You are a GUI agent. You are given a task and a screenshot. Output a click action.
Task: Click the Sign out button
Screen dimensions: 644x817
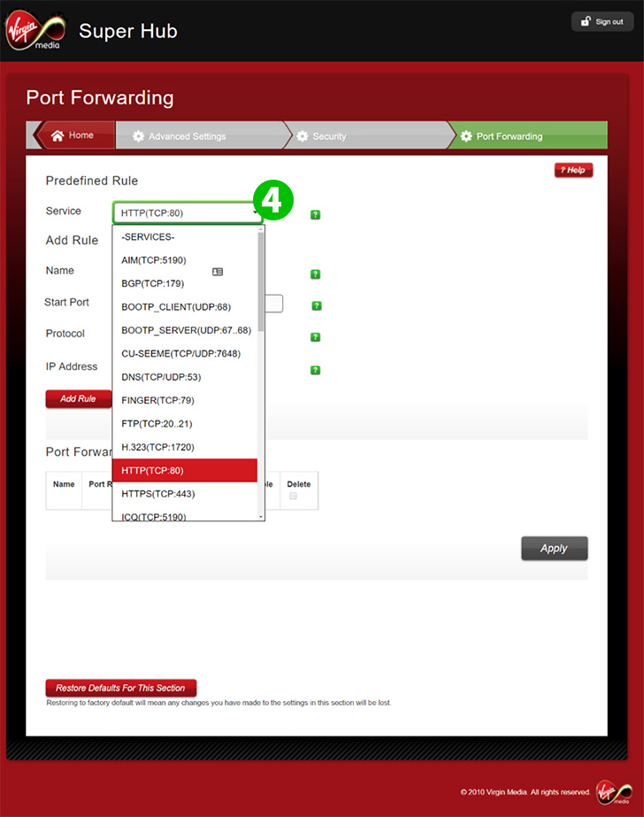click(602, 21)
